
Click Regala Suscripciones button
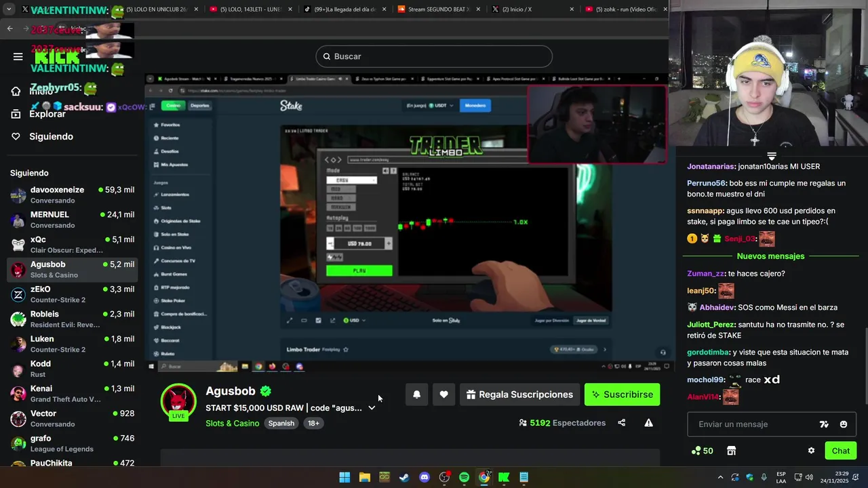click(x=520, y=394)
